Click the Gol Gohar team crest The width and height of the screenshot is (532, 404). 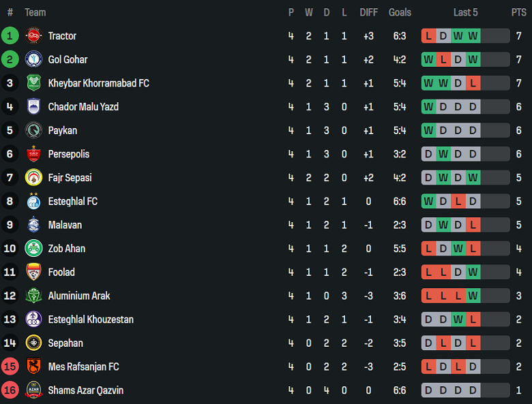(x=33, y=59)
